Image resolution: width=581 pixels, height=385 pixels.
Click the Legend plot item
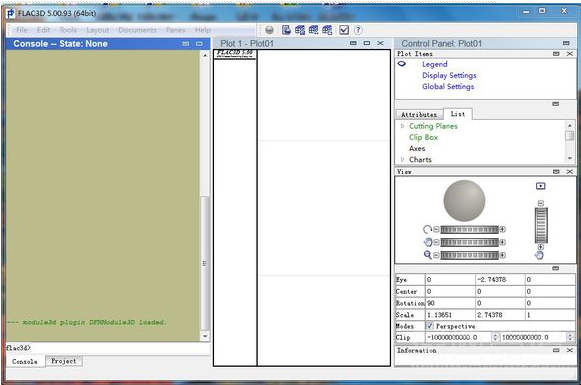435,64
